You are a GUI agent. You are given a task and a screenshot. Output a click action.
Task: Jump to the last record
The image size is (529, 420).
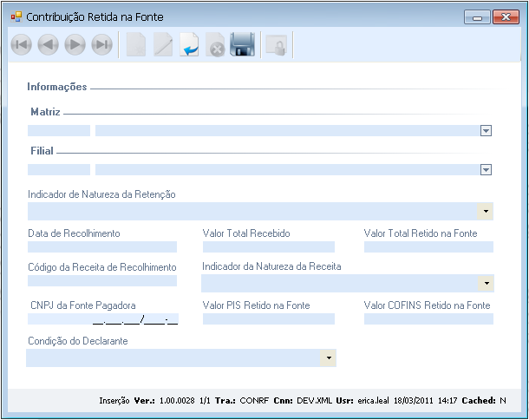[x=101, y=44]
